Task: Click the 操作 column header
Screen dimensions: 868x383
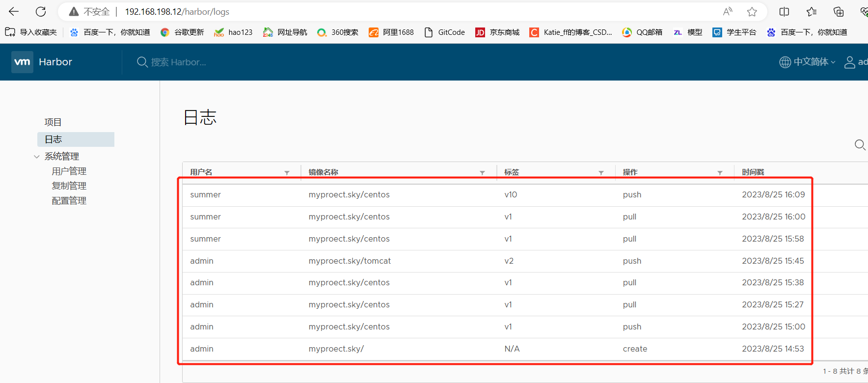Action: (630, 172)
